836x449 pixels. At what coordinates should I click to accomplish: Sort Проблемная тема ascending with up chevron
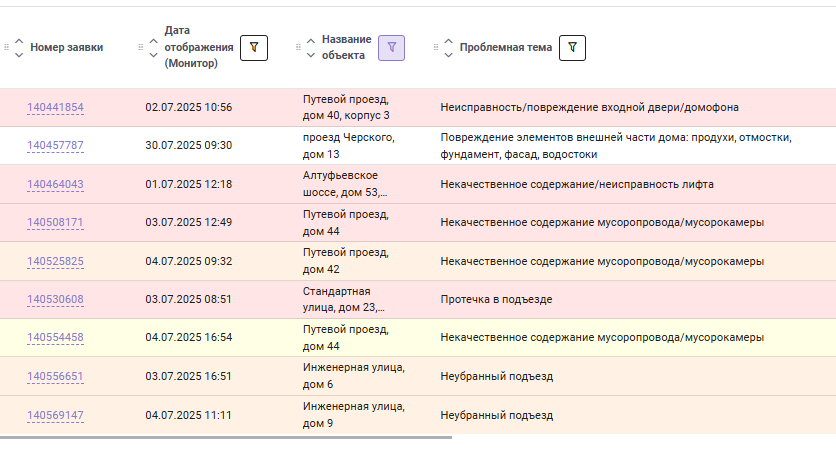pos(448,41)
